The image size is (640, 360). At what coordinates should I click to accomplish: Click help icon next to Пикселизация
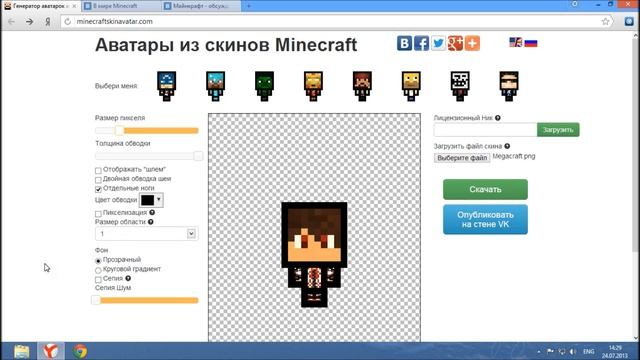152,213
